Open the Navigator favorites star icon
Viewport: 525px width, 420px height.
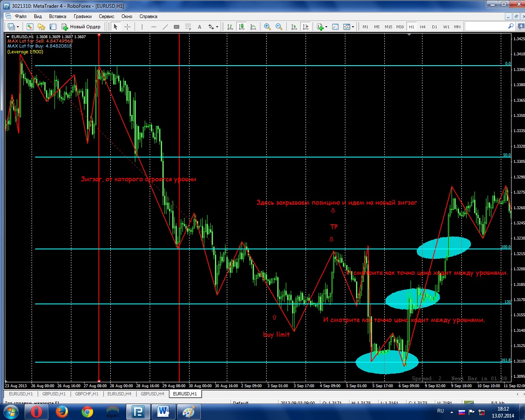point(41,27)
